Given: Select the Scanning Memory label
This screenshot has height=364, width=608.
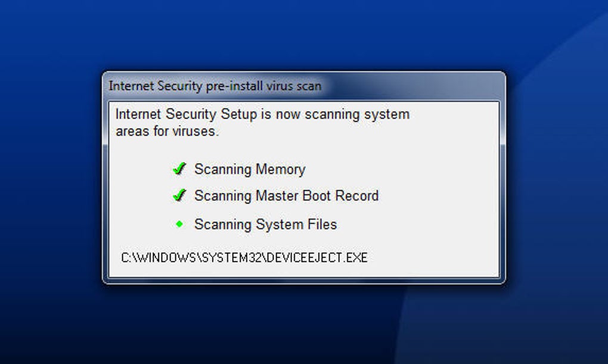Looking at the screenshot, I should point(250,169).
